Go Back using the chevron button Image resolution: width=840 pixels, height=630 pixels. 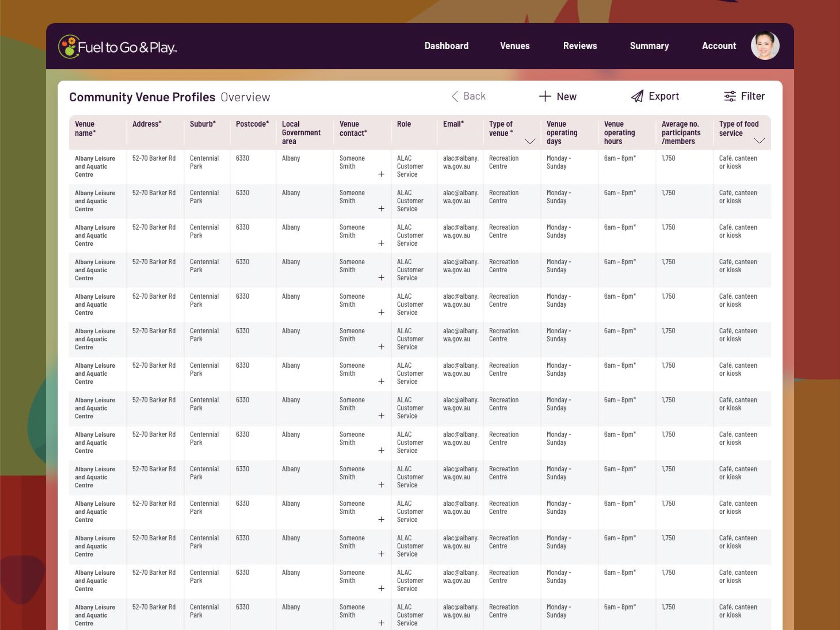468,96
